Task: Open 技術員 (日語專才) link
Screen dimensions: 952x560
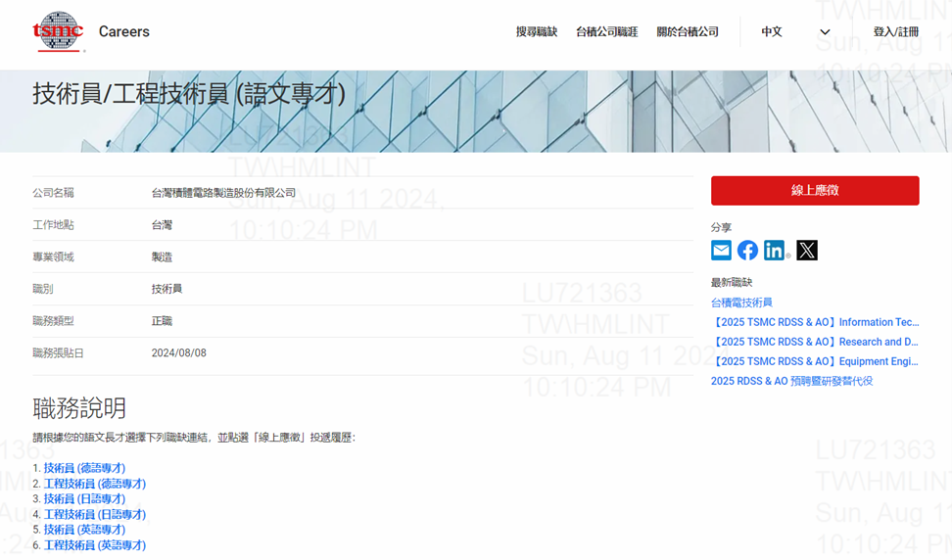Action: click(84, 498)
